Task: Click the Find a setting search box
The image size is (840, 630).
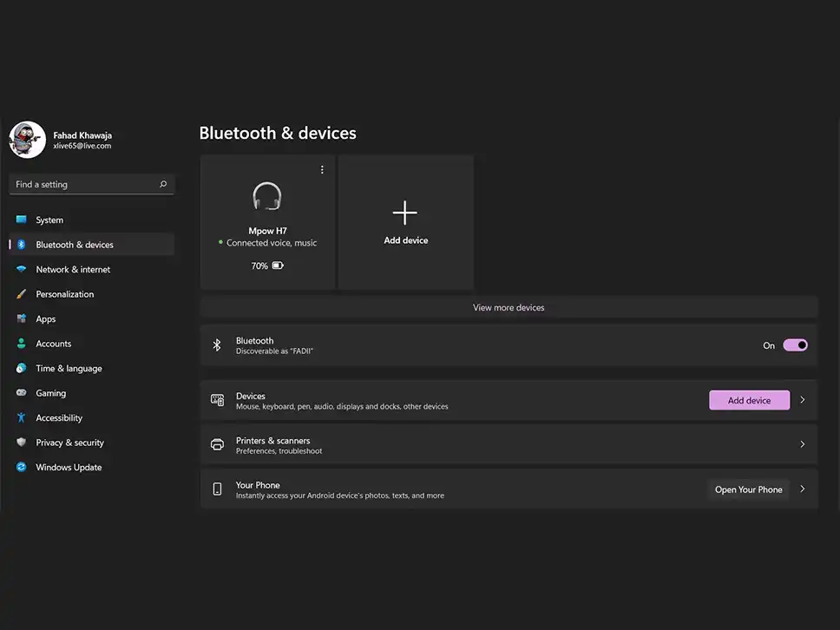Action: (85, 184)
